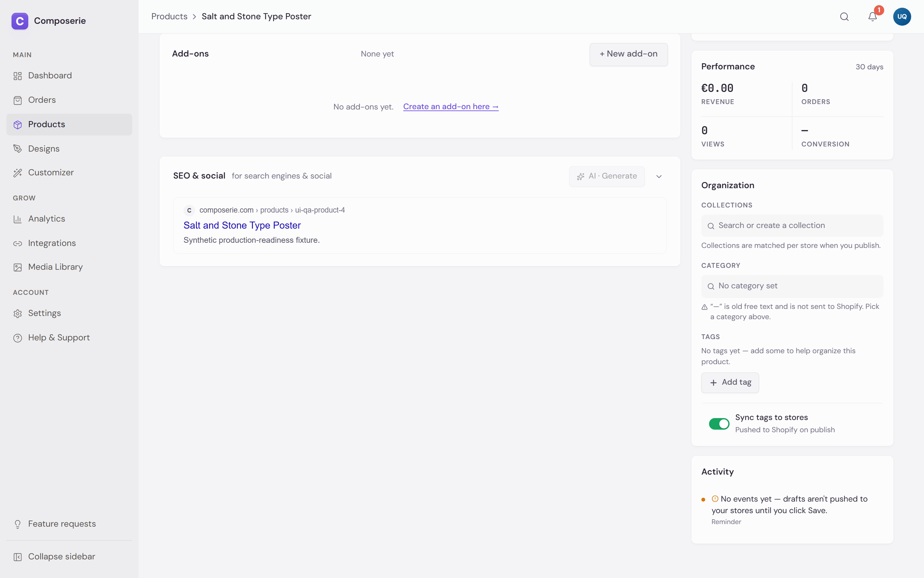Open the Dashboard page
Image resolution: width=924 pixels, height=578 pixels.
pos(69,76)
